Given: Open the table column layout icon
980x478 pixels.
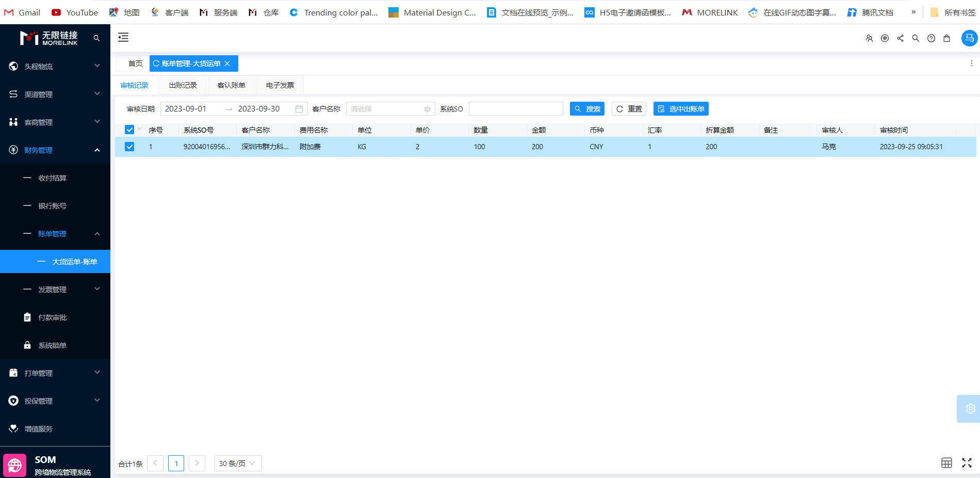Looking at the screenshot, I should [946, 463].
